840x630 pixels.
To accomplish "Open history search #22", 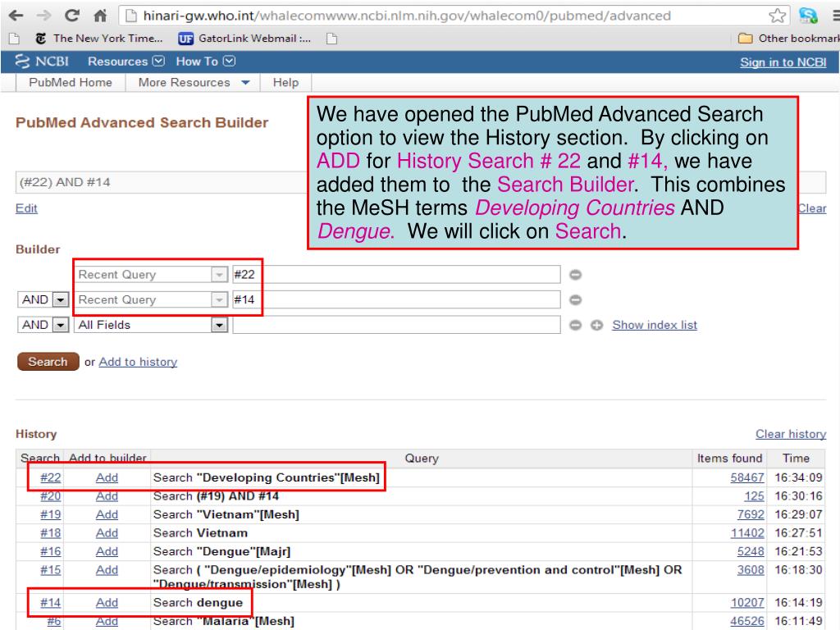I will coord(50,478).
